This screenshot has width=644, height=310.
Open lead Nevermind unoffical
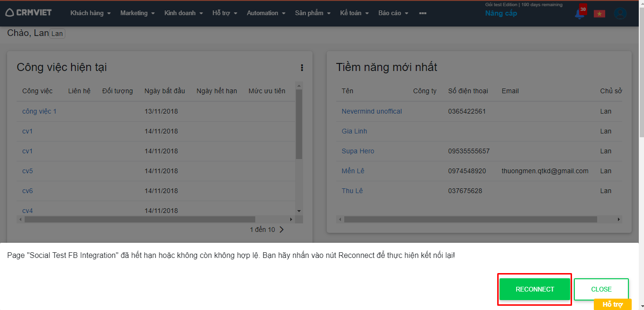tap(372, 111)
